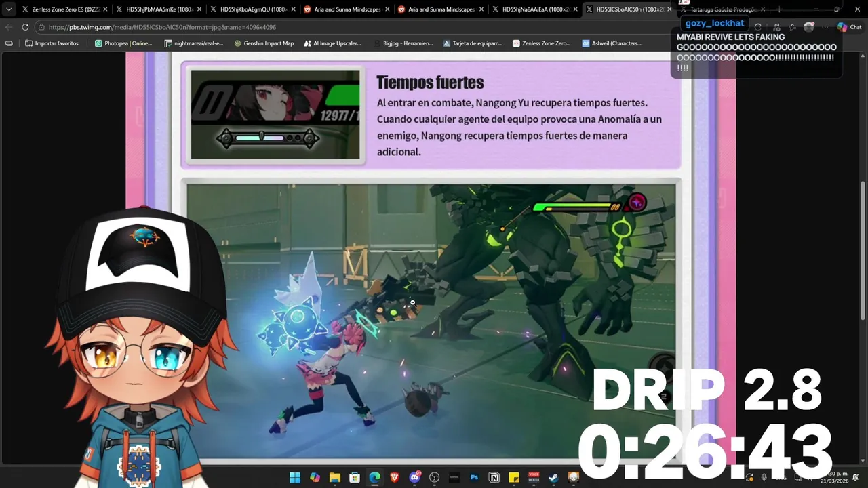The image size is (868, 488).
Task: Close the HD55hjNa8AAiEaA tab
Action: tap(575, 9)
